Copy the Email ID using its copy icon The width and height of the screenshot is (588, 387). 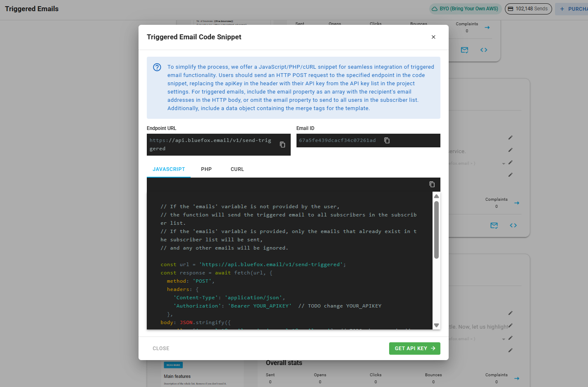(x=387, y=140)
